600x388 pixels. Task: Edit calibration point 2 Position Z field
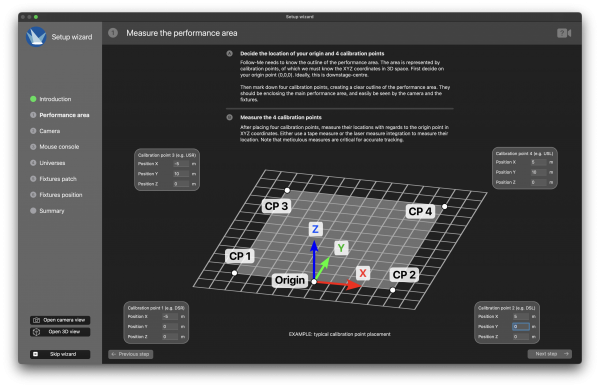coord(521,337)
